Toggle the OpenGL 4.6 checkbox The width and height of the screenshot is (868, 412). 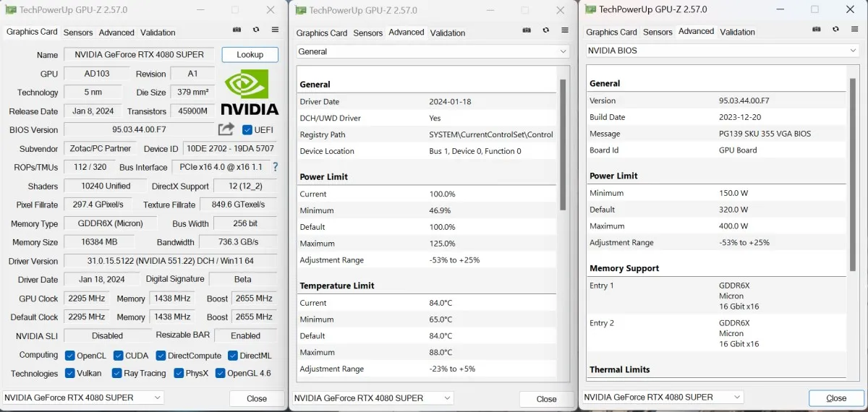[x=219, y=373]
